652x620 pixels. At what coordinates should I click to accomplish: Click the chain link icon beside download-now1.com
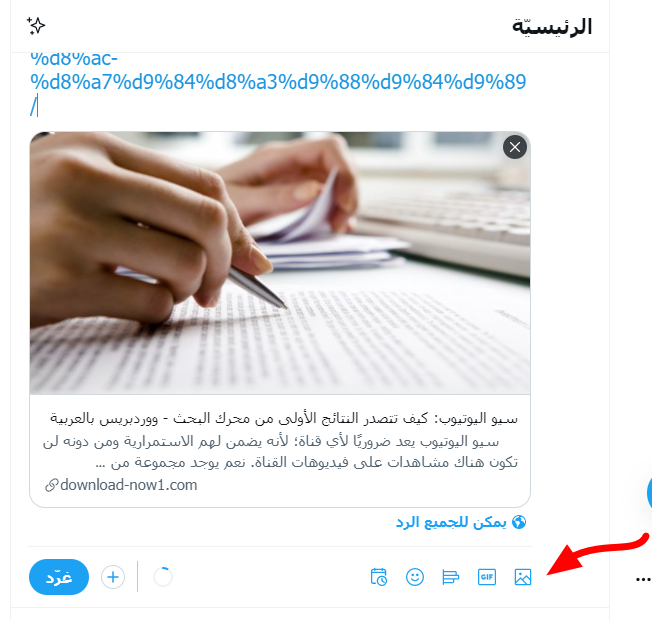51,485
